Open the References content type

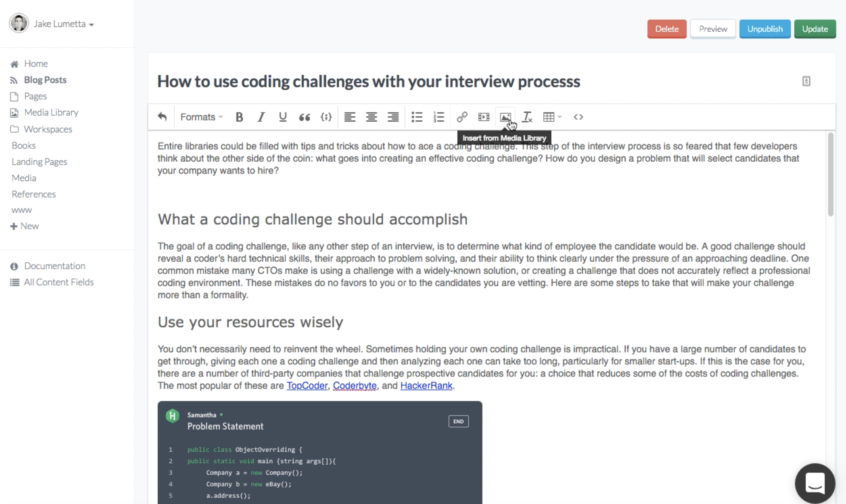click(34, 194)
